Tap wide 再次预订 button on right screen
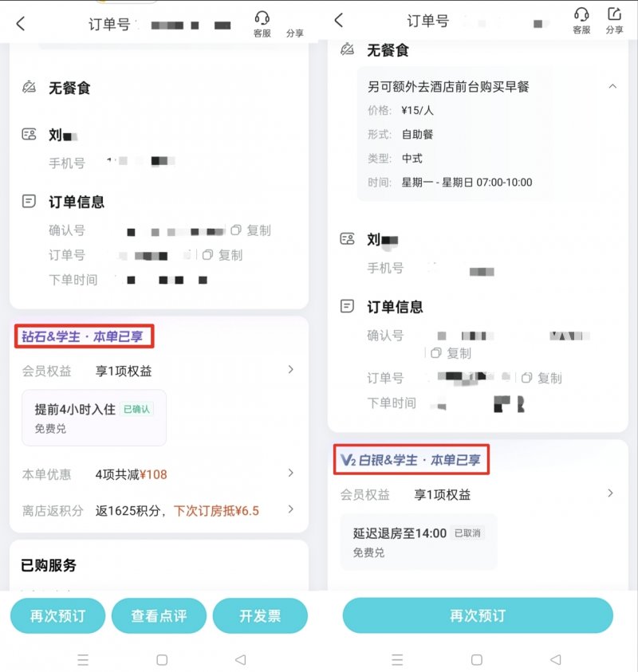The image size is (638, 672). click(x=478, y=615)
